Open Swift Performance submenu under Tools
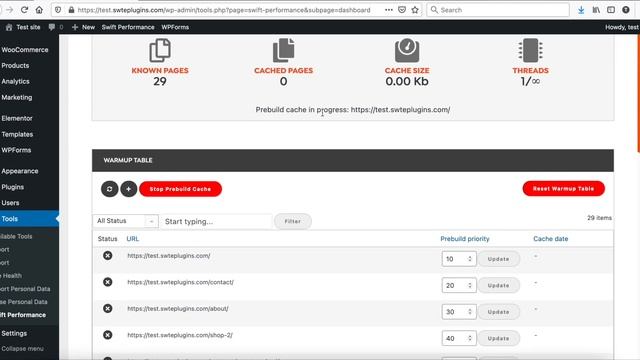The height and width of the screenshot is (360, 640). (x=23, y=315)
